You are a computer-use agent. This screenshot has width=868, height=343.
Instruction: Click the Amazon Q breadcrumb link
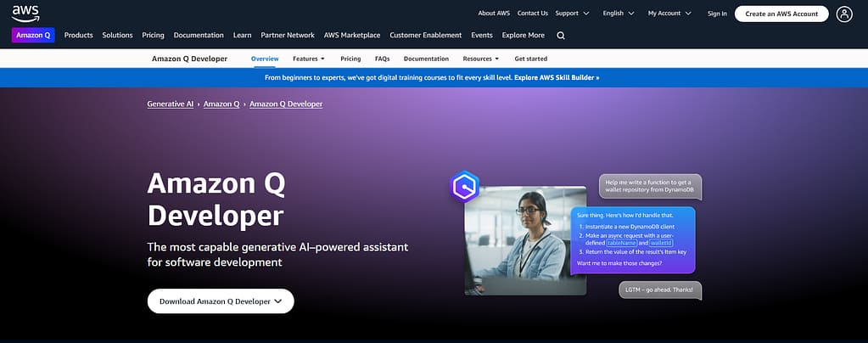(x=221, y=104)
